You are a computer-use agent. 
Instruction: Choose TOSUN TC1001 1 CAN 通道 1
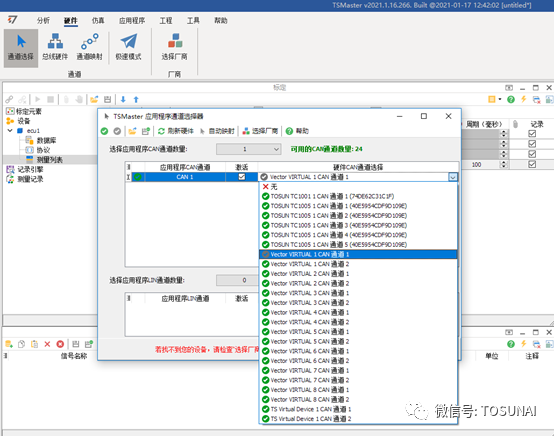click(x=358, y=196)
